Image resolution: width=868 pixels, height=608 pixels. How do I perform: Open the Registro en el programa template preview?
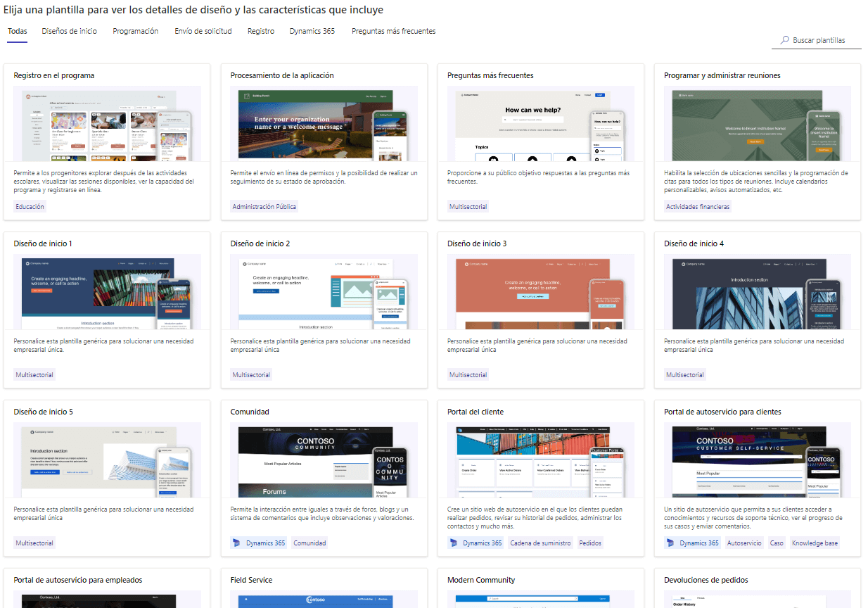point(107,124)
